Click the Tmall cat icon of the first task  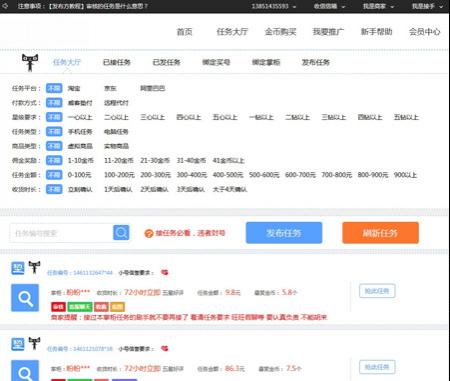click(x=34, y=267)
